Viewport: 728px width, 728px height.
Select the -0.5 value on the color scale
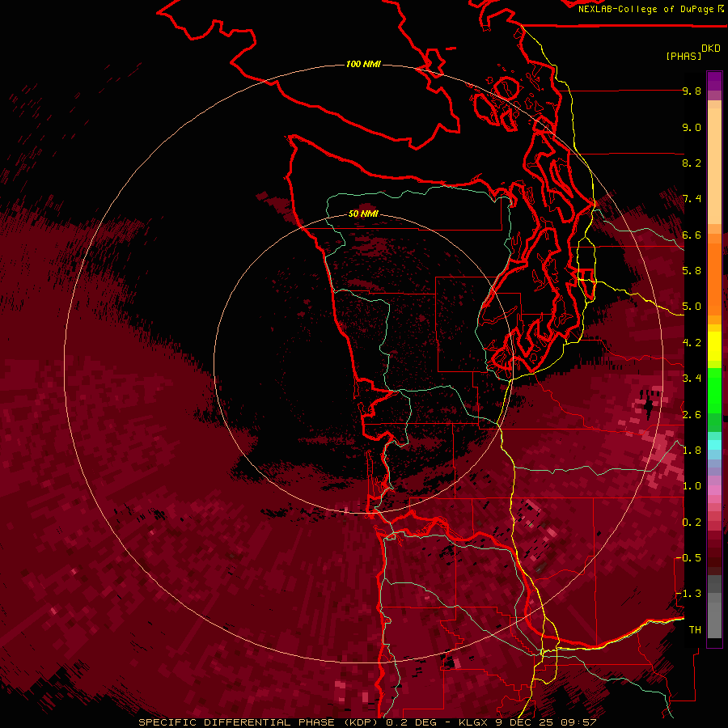click(688, 558)
